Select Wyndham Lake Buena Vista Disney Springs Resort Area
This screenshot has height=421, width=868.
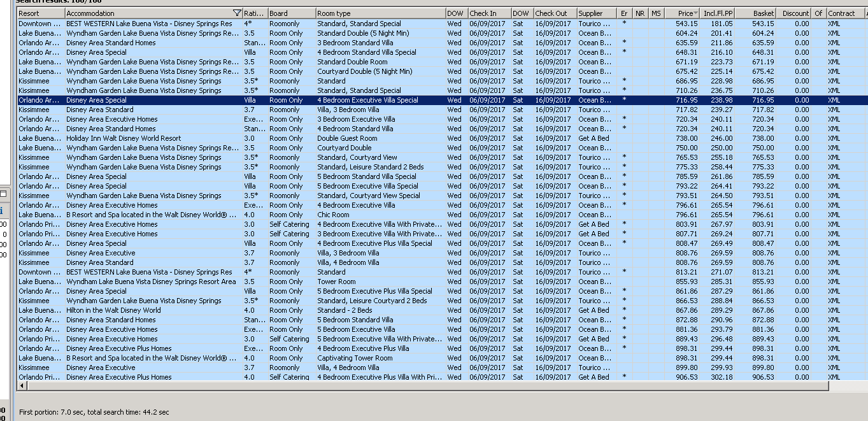pyautogui.click(x=151, y=282)
